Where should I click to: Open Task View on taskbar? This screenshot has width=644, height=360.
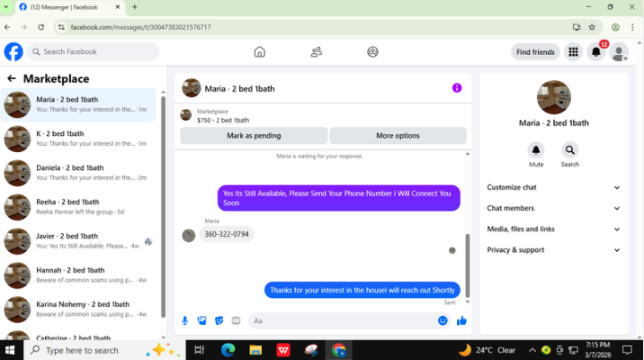[199, 350]
